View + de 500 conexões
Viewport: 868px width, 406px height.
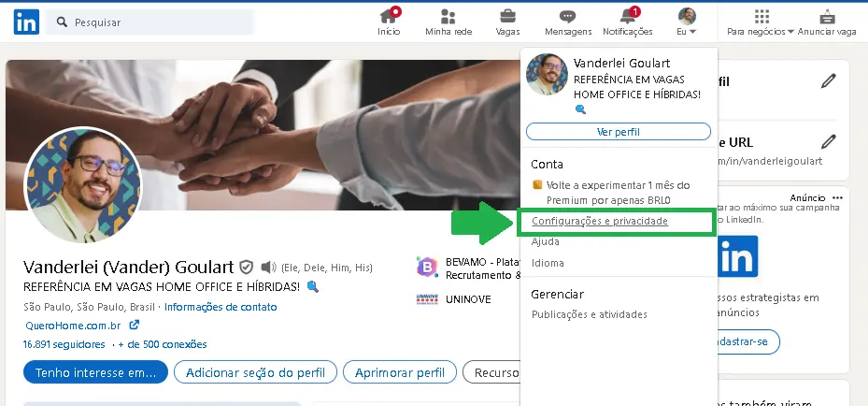(163, 344)
